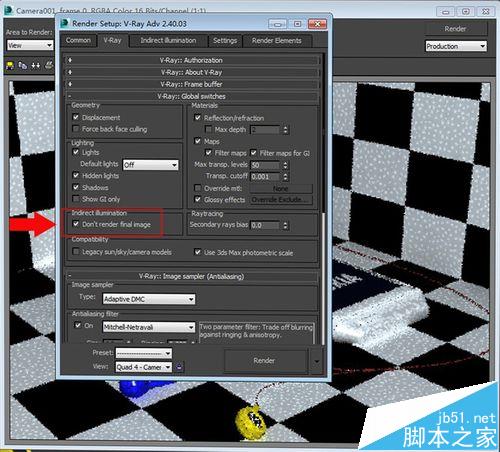Select the V-Ray tab

[112, 40]
